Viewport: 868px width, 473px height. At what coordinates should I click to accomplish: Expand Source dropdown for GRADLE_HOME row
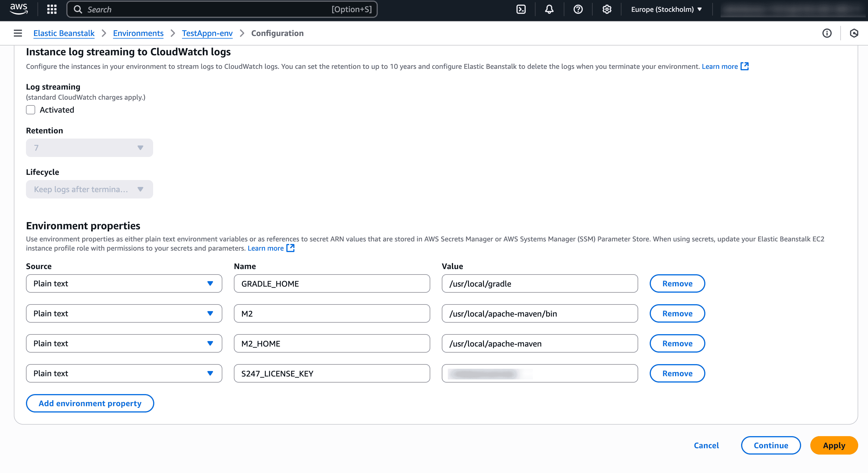point(124,283)
